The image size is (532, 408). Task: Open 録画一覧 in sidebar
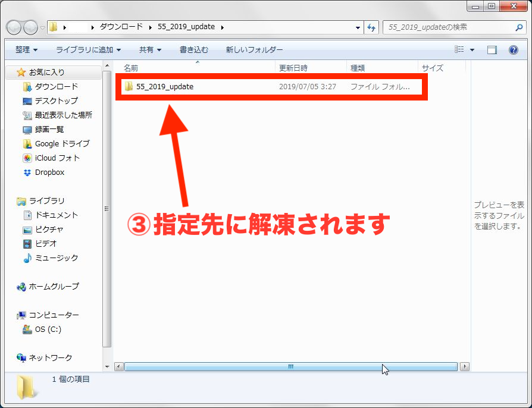click(49, 130)
